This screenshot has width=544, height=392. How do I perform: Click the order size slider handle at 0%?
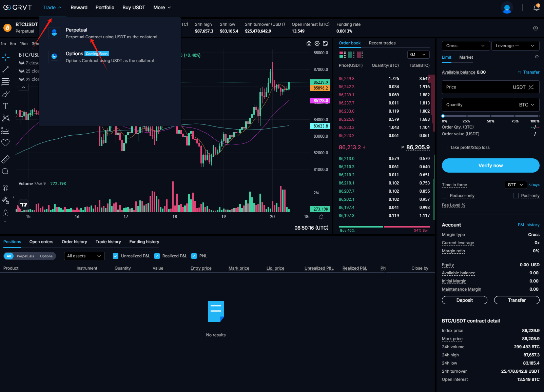(x=443, y=116)
